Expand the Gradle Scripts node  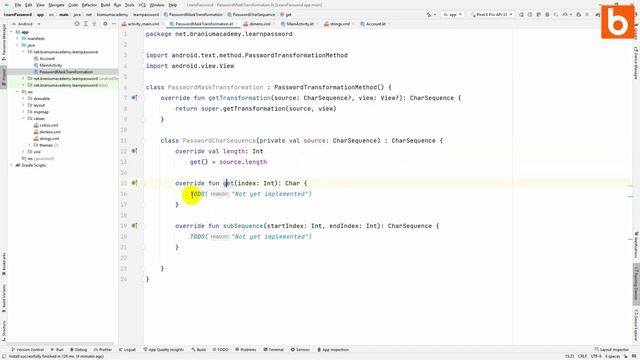pyautogui.click(x=12, y=165)
